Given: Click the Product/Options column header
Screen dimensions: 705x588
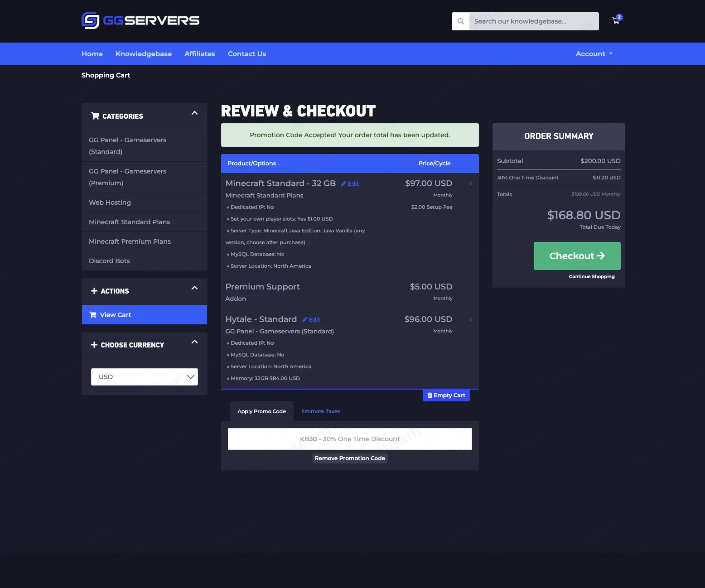Looking at the screenshot, I should pos(251,164).
